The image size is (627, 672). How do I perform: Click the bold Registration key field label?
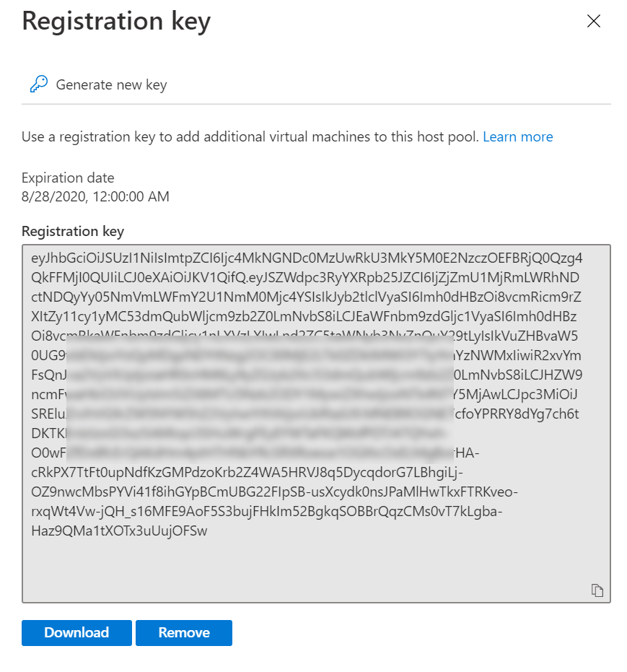click(x=73, y=232)
